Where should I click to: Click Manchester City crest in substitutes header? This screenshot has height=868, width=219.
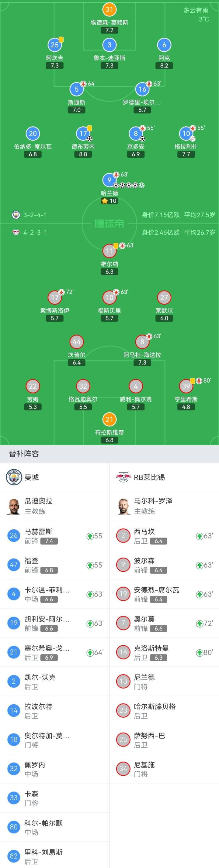tap(14, 477)
